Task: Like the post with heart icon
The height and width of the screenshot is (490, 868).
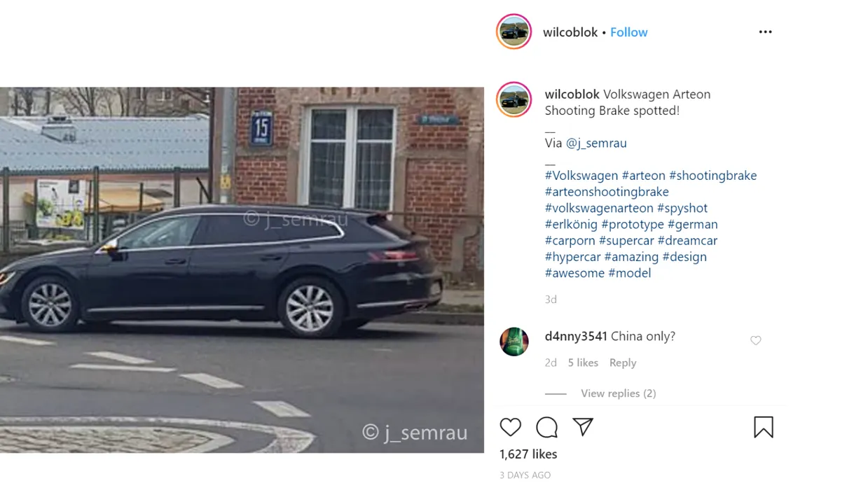Action: tap(511, 427)
